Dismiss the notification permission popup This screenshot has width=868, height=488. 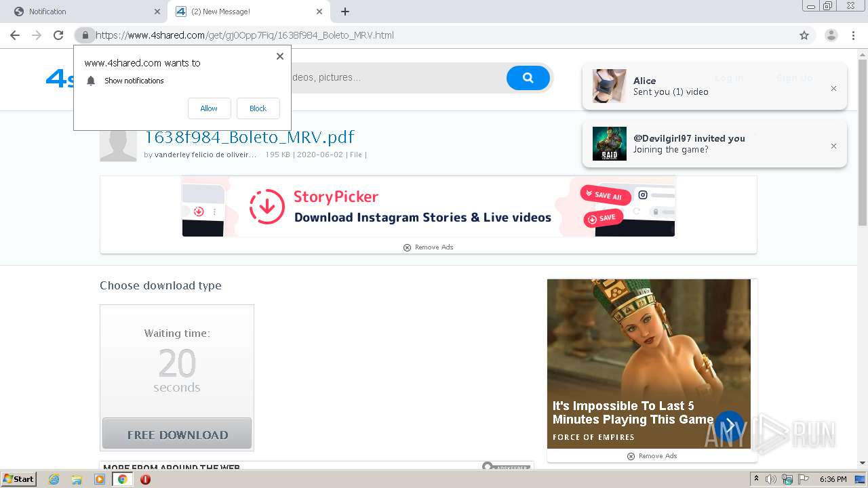tap(279, 56)
